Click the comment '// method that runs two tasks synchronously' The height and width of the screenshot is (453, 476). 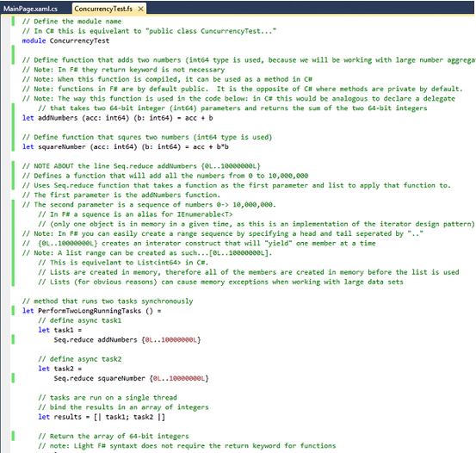[x=108, y=301]
